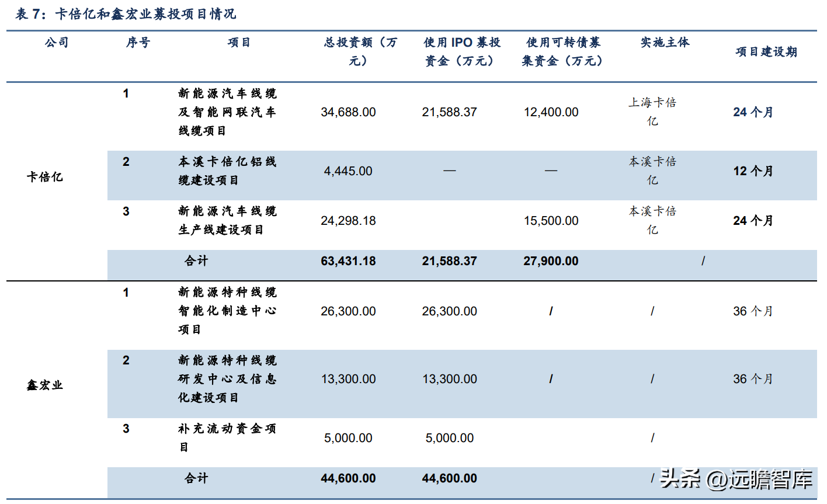Click 36个月 in the 13,300.00 row
The width and height of the screenshot is (827, 504).
(x=753, y=379)
